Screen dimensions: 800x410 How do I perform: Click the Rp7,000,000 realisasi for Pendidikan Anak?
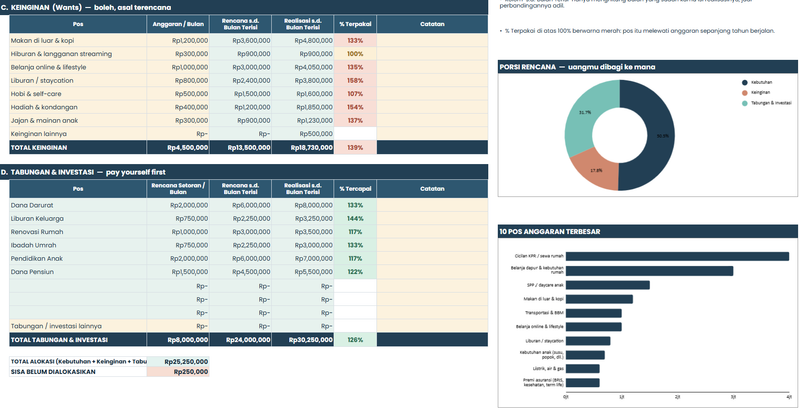pyautogui.click(x=303, y=258)
